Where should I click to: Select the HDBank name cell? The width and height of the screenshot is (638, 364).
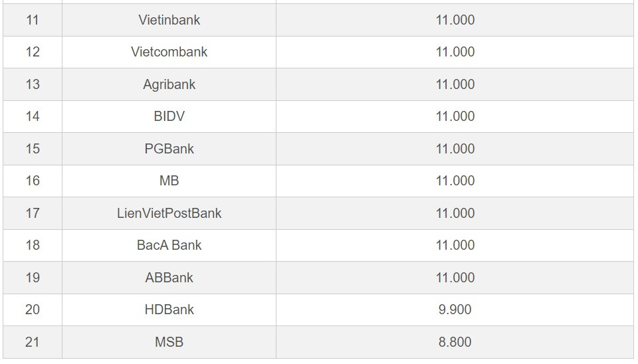[x=169, y=310]
